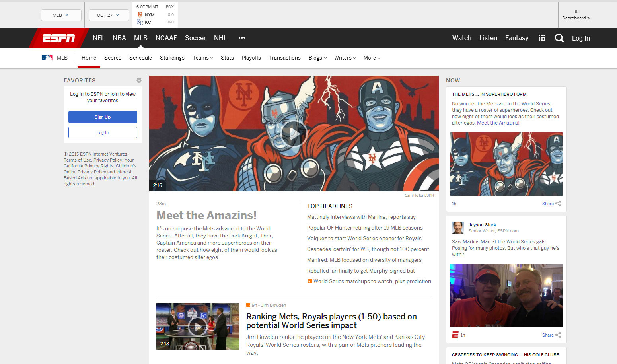
Task: Click share icon on Mets superhero card
Action: click(558, 204)
